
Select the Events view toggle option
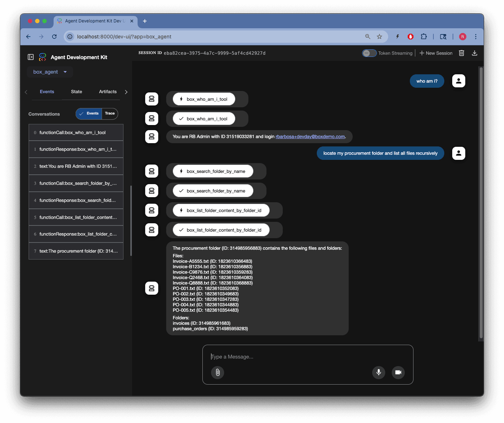point(89,113)
